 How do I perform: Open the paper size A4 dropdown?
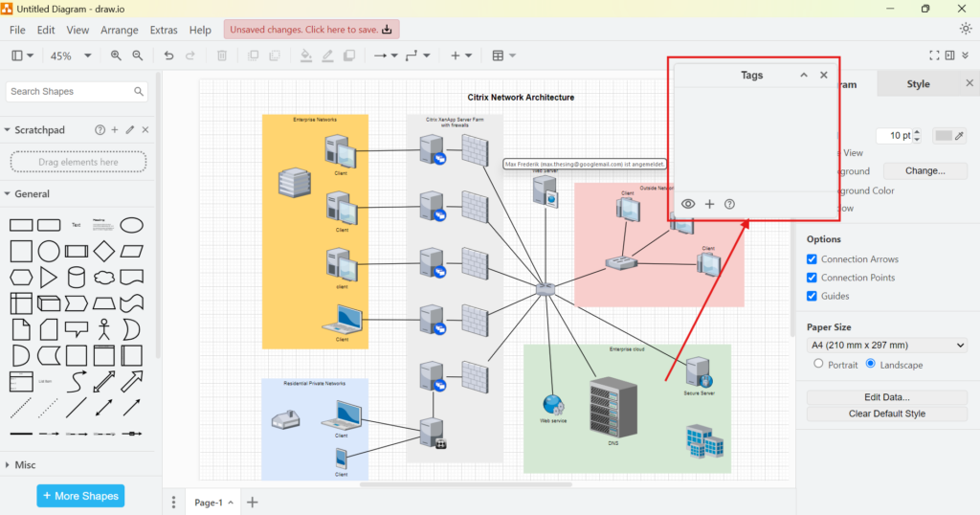887,345
